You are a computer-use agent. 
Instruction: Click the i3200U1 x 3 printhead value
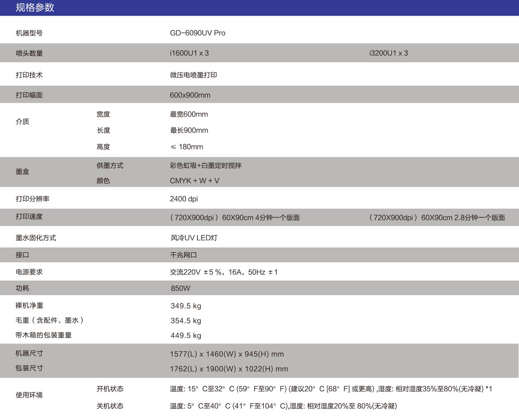pos(388,53)
